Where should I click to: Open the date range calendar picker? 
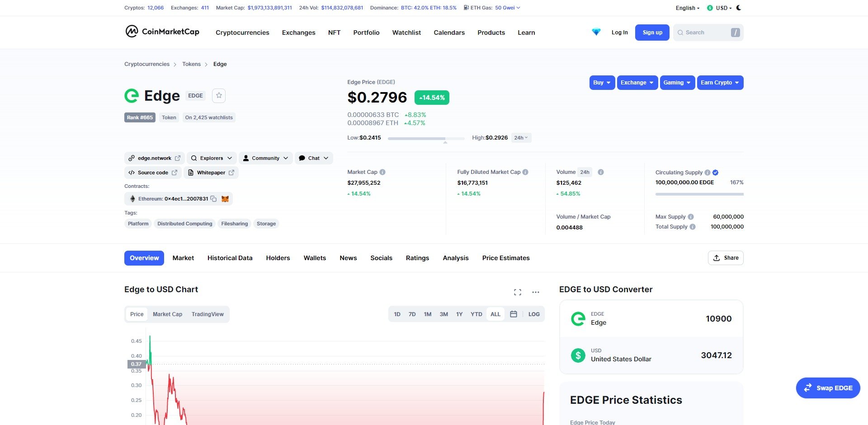[514, 314]
